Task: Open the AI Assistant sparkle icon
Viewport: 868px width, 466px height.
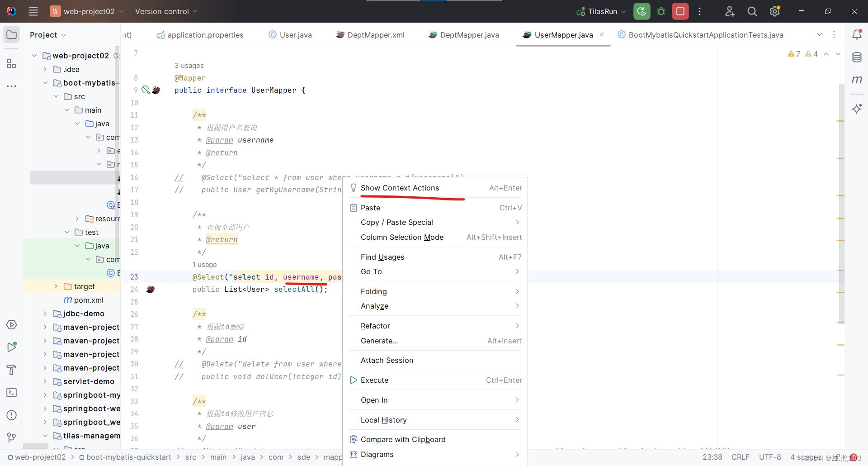Action: [x=857, y=109]
